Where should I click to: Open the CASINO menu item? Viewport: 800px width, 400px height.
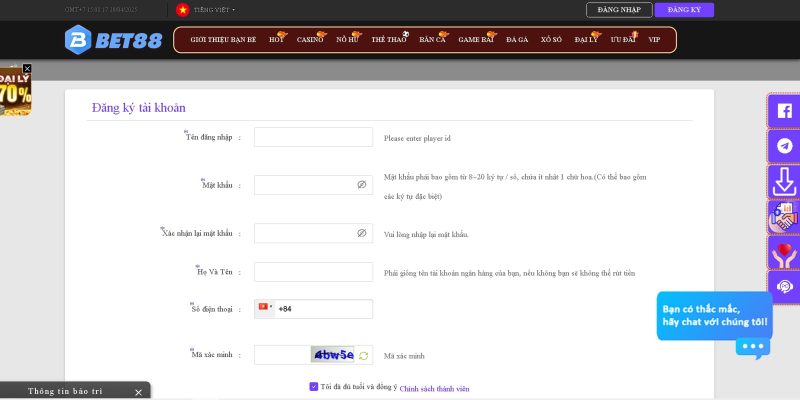(310, 40)
